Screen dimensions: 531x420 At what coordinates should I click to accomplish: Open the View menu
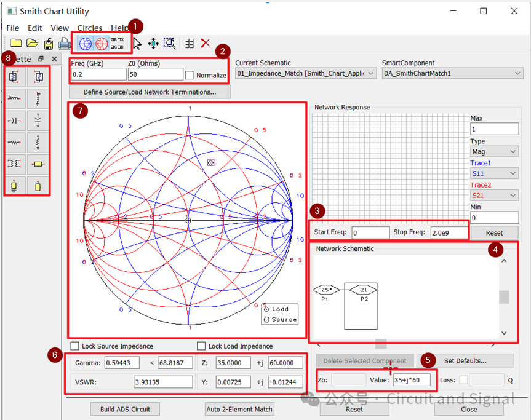click(60, 28)
